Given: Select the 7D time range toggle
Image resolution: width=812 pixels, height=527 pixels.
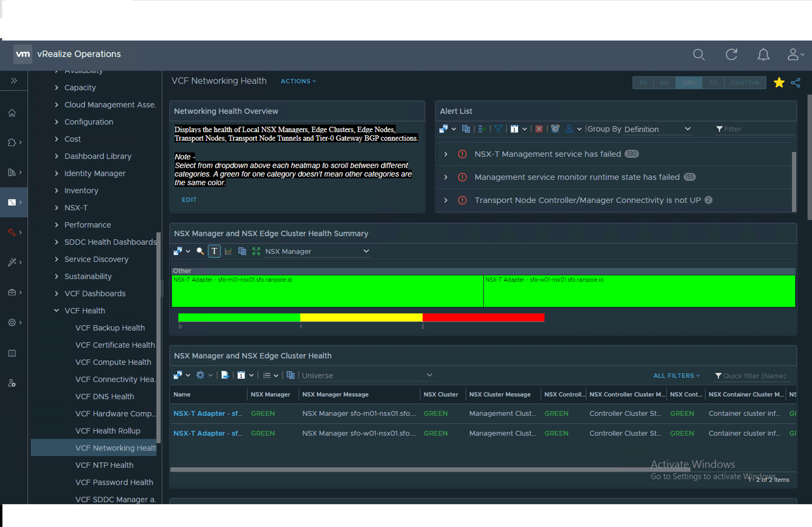Looking at the screenshot, I should click(713, 83).
